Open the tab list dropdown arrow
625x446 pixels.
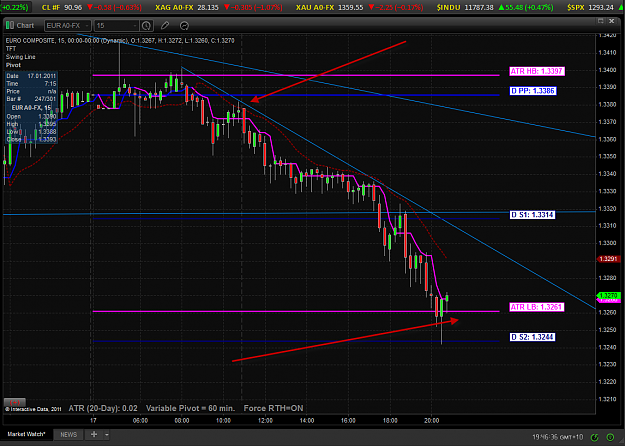click(x=107, y=434)
